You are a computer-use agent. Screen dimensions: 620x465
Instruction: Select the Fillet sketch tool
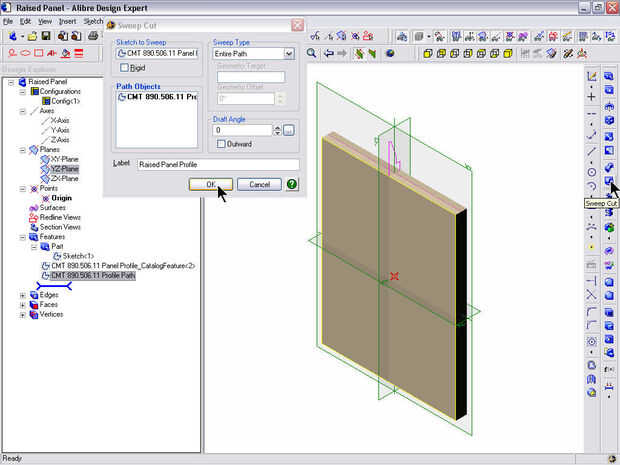592,312
